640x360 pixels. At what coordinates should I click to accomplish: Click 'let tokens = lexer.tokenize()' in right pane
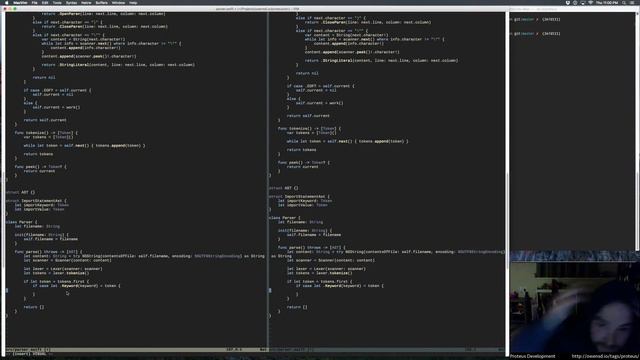click(320, 273)
